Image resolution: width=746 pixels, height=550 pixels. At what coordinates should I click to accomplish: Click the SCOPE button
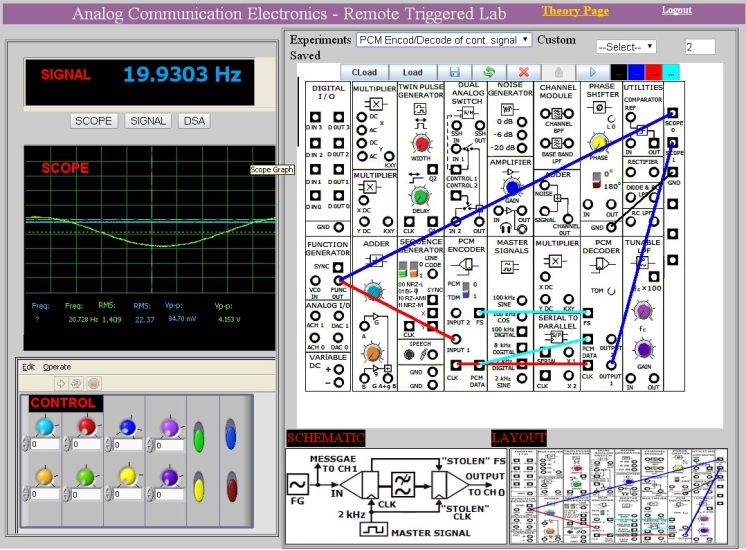pos(94,121)
